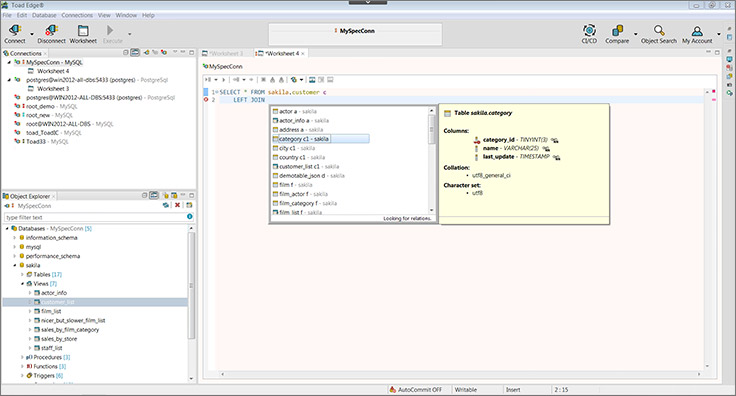736x396 pixels.
Task: Click the Object Explorer vertical scrollbar
Action: (191, 285)
